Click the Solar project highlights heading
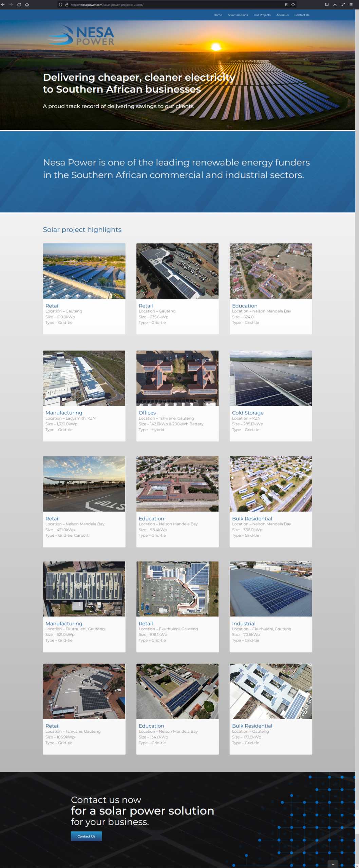Viewport: 359px width, 868px height. [82, 230]
